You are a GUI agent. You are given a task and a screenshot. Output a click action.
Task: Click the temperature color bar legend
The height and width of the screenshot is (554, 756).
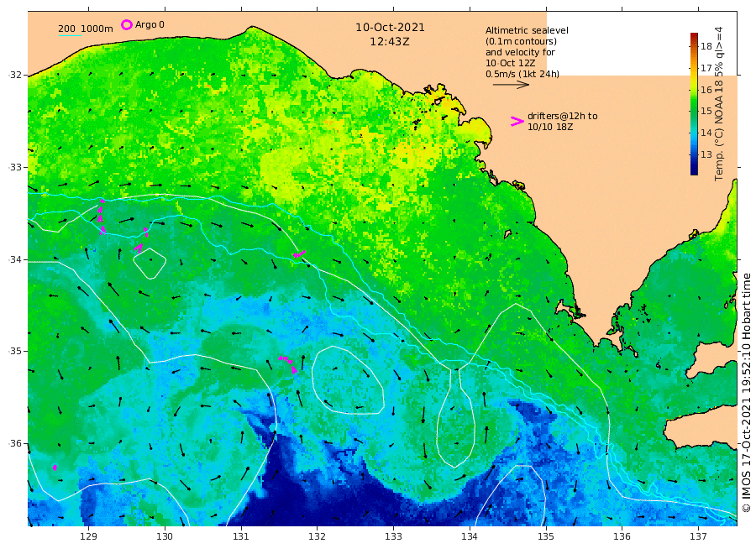[x=694, y=103]
